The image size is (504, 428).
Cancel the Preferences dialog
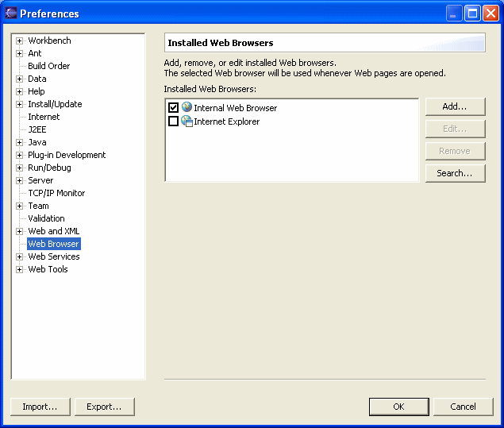click(464, 407)
